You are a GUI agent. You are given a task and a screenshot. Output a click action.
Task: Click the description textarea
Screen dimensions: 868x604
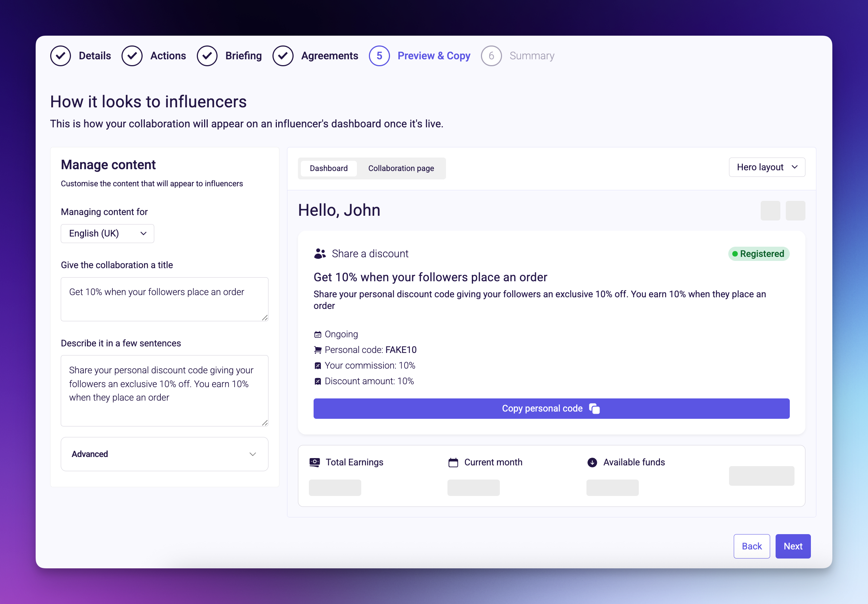pos(164,390)
